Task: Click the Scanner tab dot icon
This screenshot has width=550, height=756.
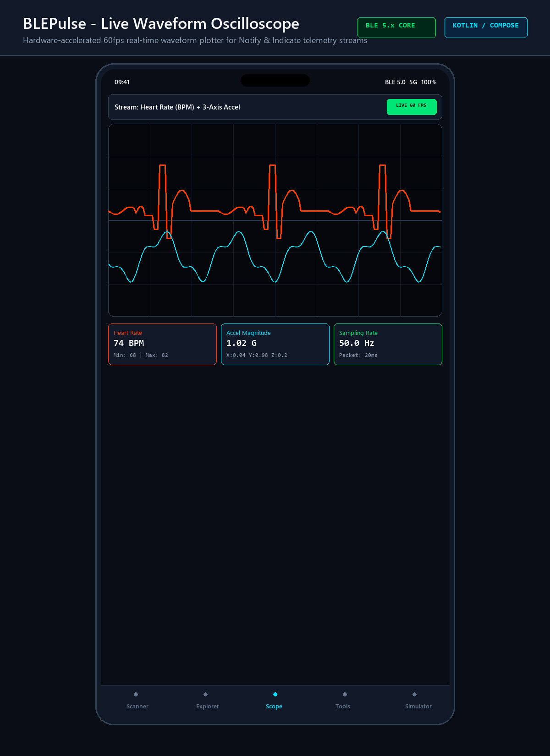Action: point(136,694)
